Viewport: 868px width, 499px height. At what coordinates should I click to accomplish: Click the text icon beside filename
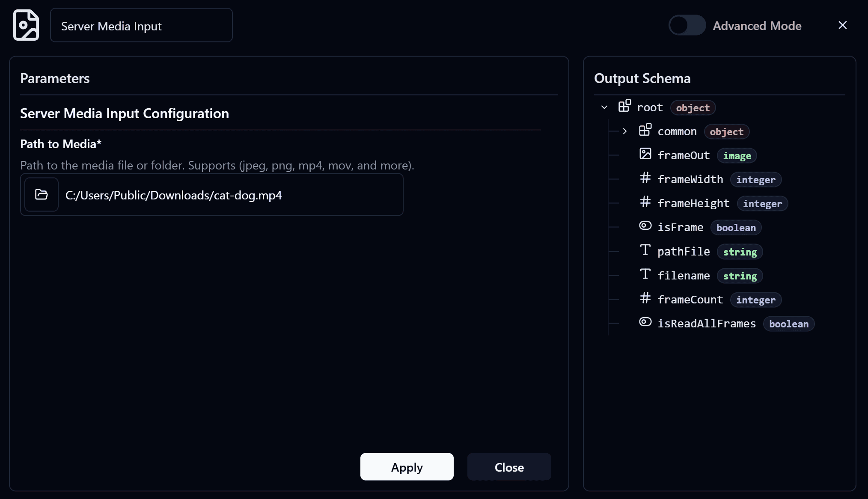645,274
